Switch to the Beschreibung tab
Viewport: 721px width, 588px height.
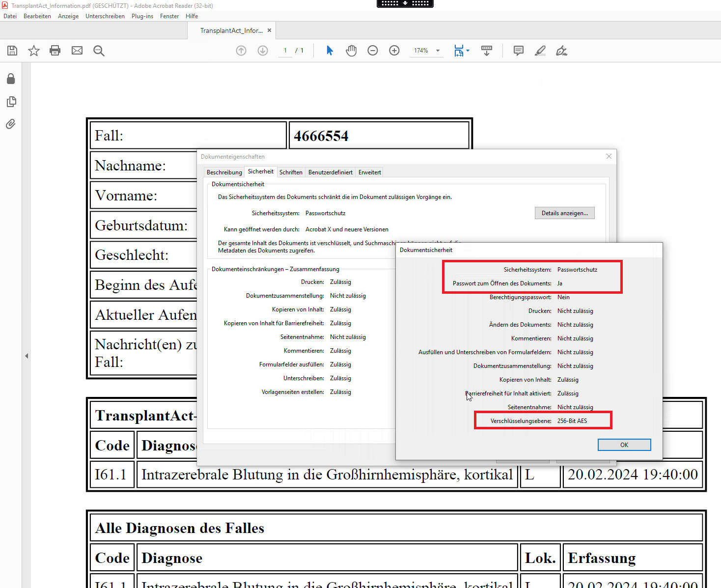coord(224,172)
